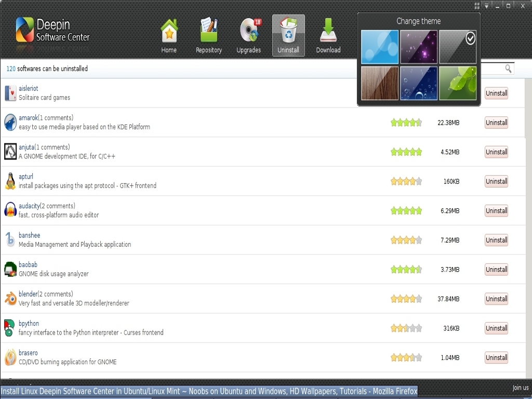Image resolution: width=532 pixels, height=399 pixels.
Task: Open the banshee package name link
Action: tap(29, 235)
